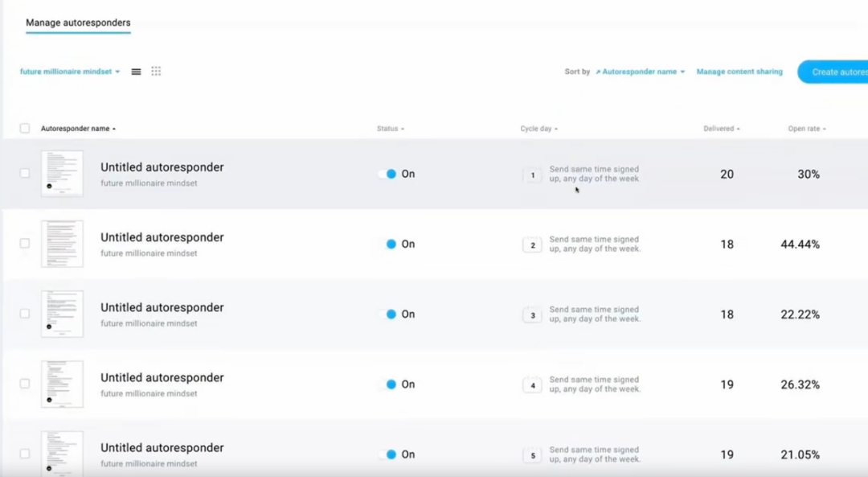Switch to list view icon
The width and height of the screenshot is (868, 477).
(x=136, y=72)
